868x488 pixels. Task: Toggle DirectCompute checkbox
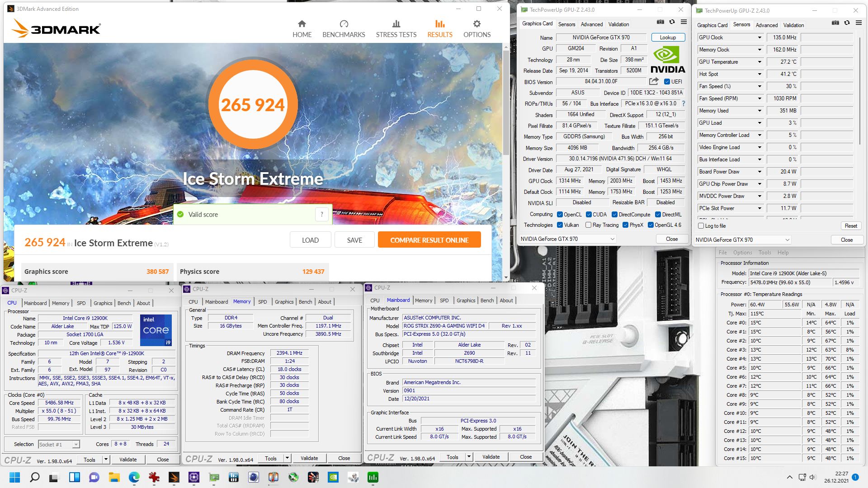[x=615, y=215]
